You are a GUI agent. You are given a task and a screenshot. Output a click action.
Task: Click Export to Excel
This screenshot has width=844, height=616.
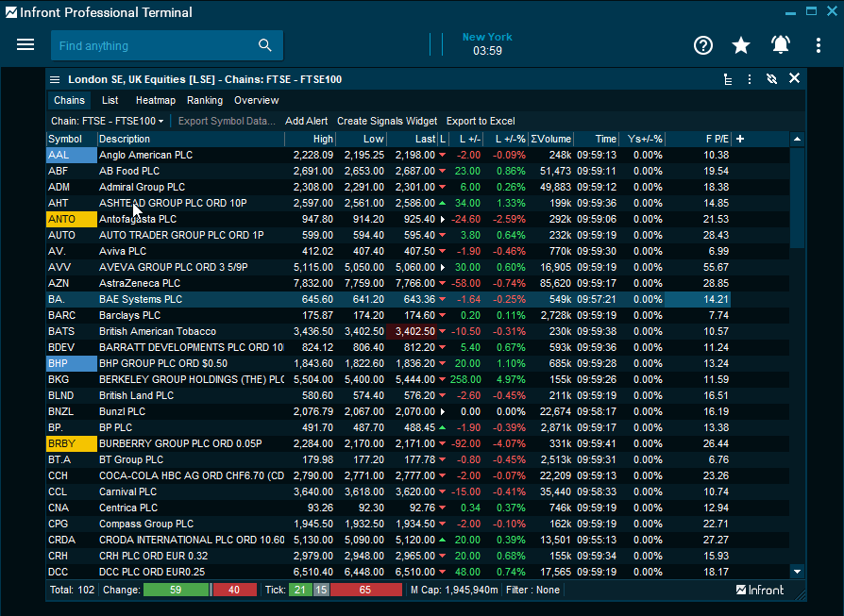click(481, 121)
